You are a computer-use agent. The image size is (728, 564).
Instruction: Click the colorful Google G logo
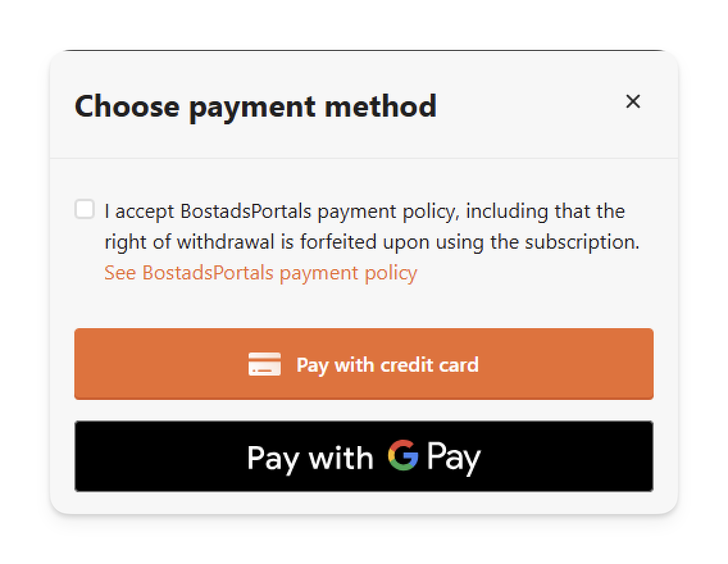pos(403,456)
